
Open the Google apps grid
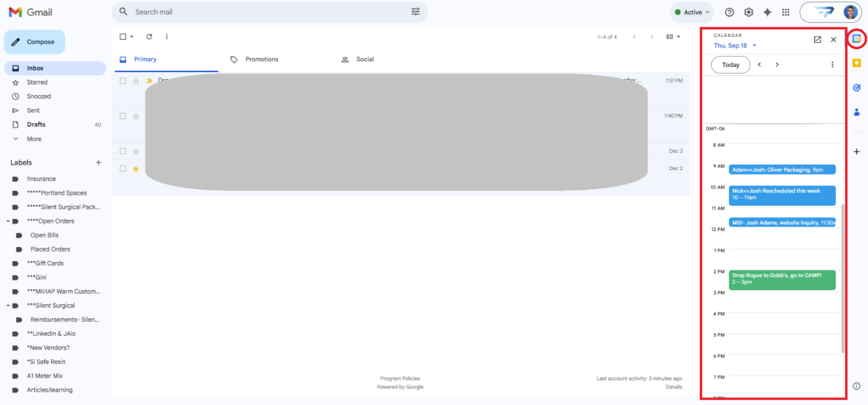(x=786, y=12)
